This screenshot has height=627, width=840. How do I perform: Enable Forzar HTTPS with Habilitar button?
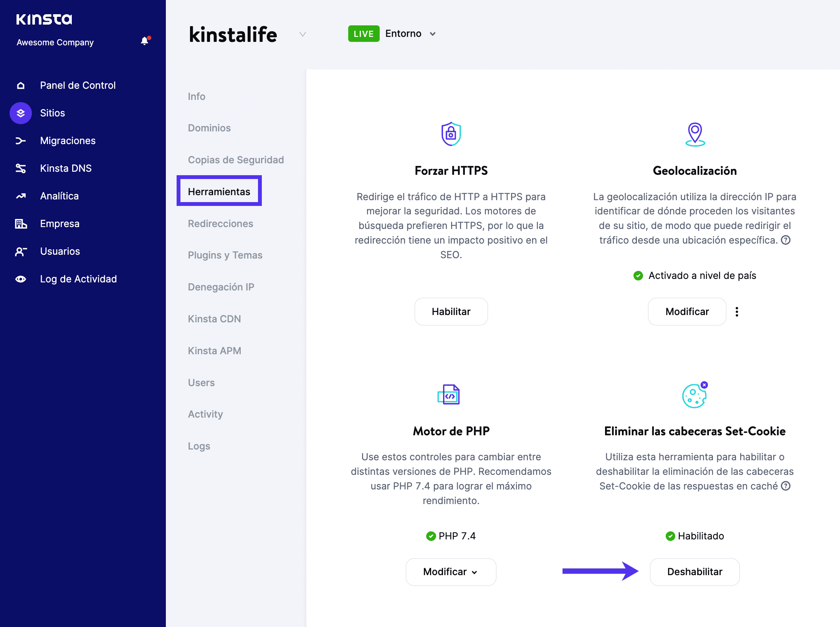click(x=451, y=312)
